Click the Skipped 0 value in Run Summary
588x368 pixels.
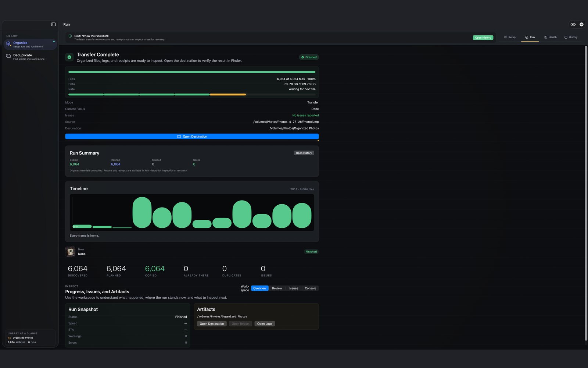click(x=153, y=164)
